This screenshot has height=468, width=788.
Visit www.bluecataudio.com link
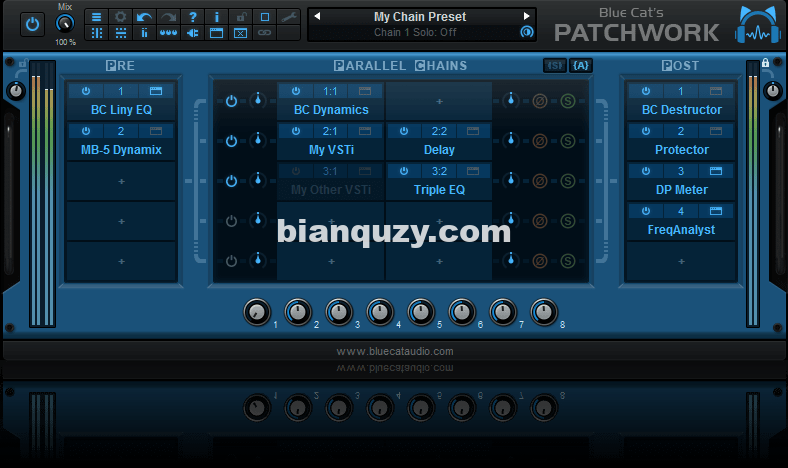[x=395, y=351]
